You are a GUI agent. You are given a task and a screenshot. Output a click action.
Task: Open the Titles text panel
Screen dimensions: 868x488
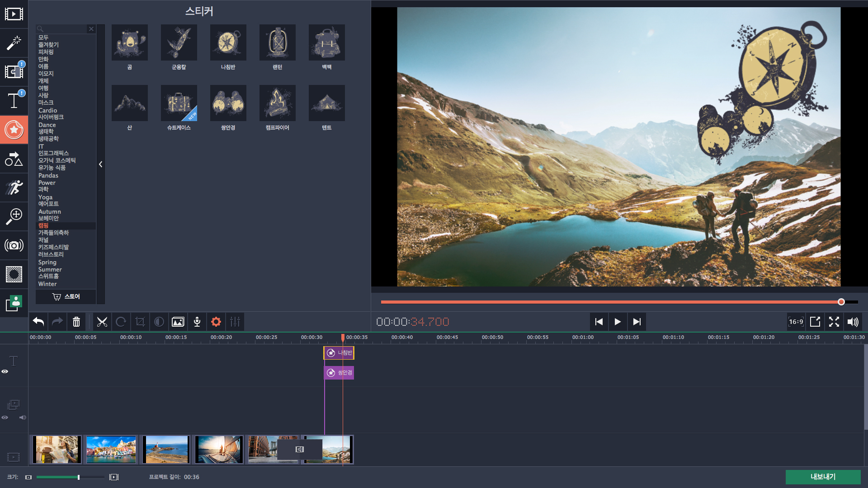14,100
